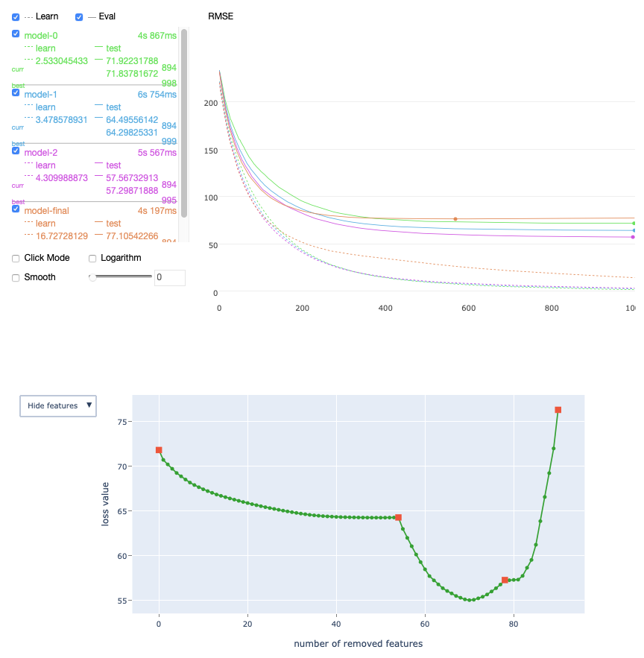Enable Logarithm scale
Viewport: 644px width, 658px height.
[x=92, y=259]
